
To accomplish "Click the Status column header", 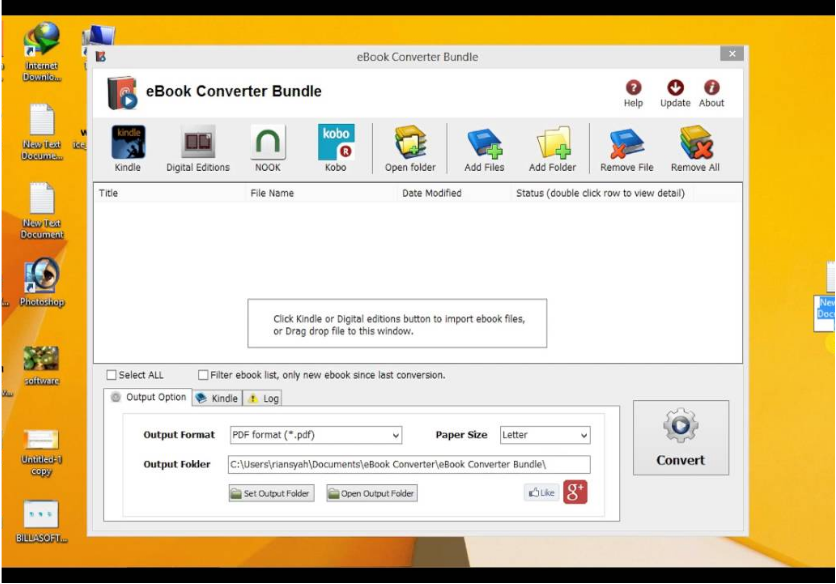I will (602, 193).
